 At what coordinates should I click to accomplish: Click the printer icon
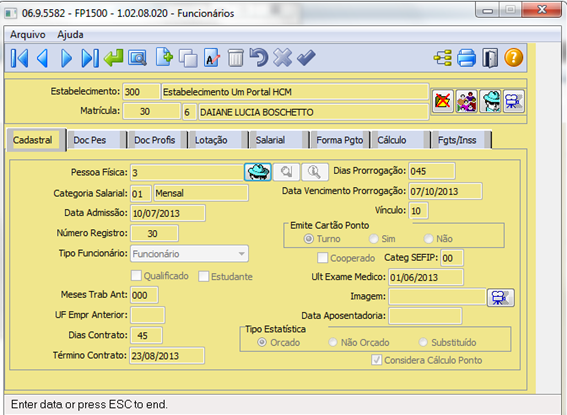466,58
